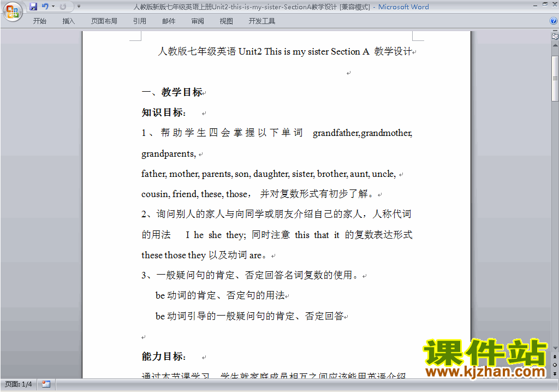
Task: Switch to 页面布局 ribbon tab
Action: pyautogui.click(x=104, y=21)
